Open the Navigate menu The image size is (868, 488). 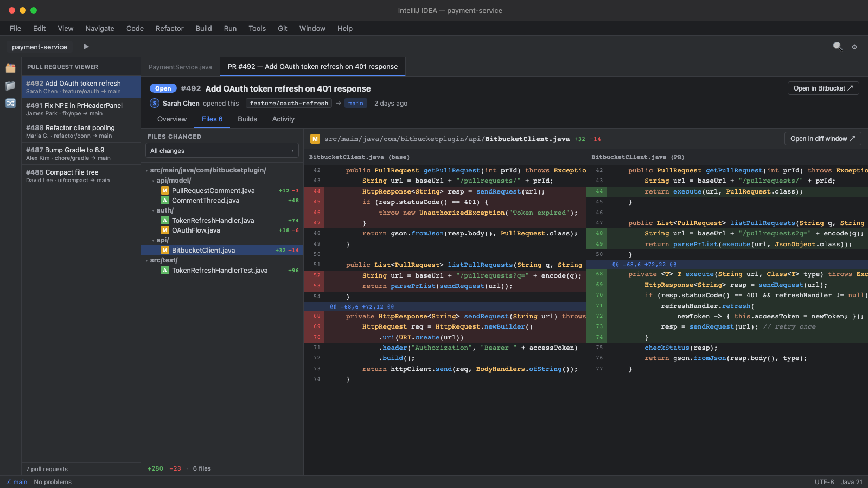click(100, 28)
